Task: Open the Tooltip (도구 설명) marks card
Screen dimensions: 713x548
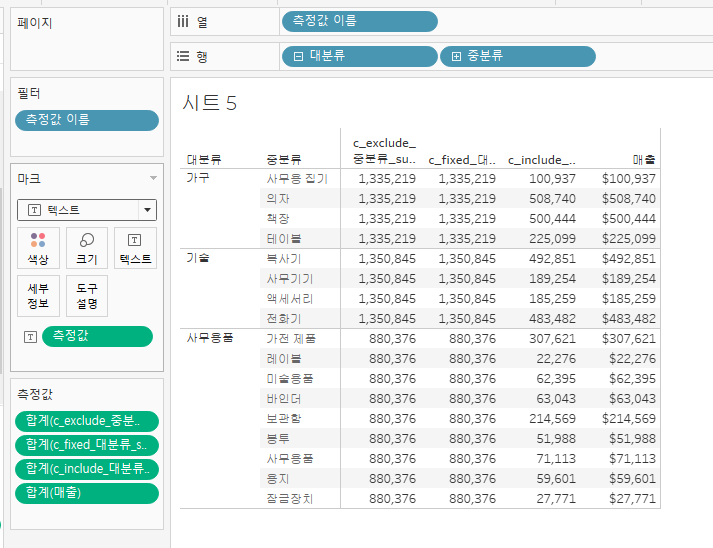Action: 87,296
